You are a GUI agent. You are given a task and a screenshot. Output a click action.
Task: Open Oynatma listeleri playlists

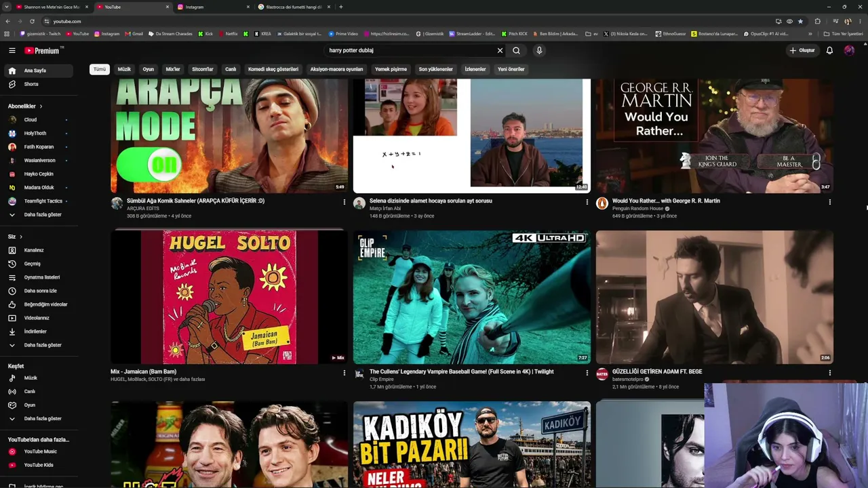point(39,277)
